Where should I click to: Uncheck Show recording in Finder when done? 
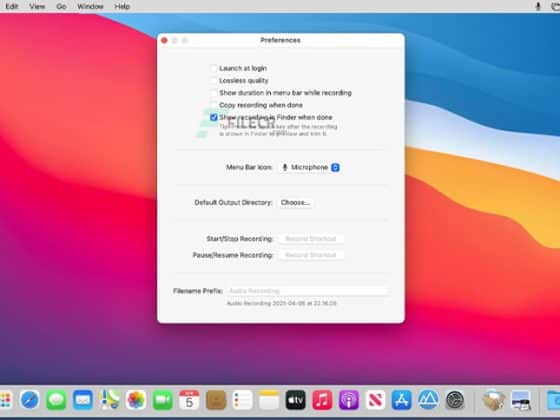click(x=214, y=118)
